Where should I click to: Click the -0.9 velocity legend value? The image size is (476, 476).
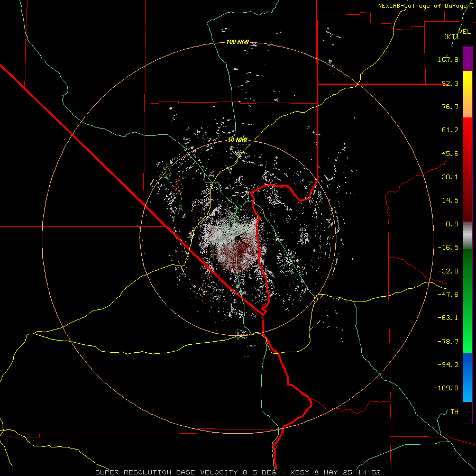(x=450, y=224)
